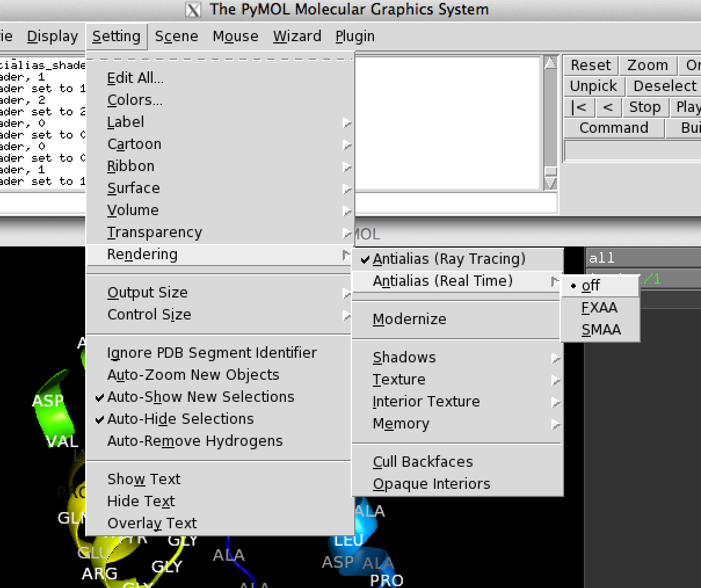Click the X11 icon in title bar
Image resolution: width=701 pixels, height=588 pixels.
coord(193,10)
